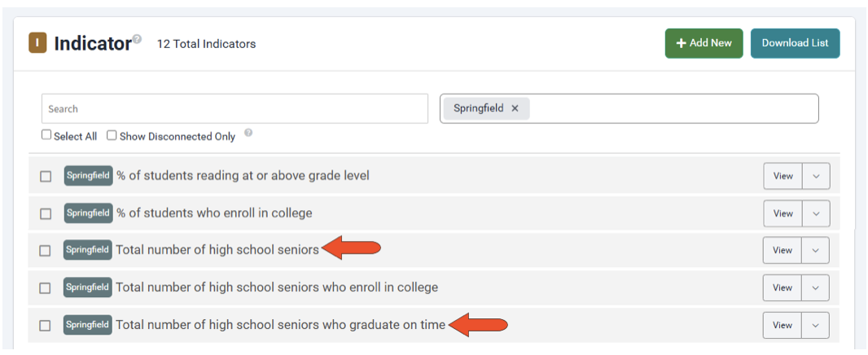Enable Show Disconnected Only checkbox
Screen dimensions: 868x355
pos(112,136)
